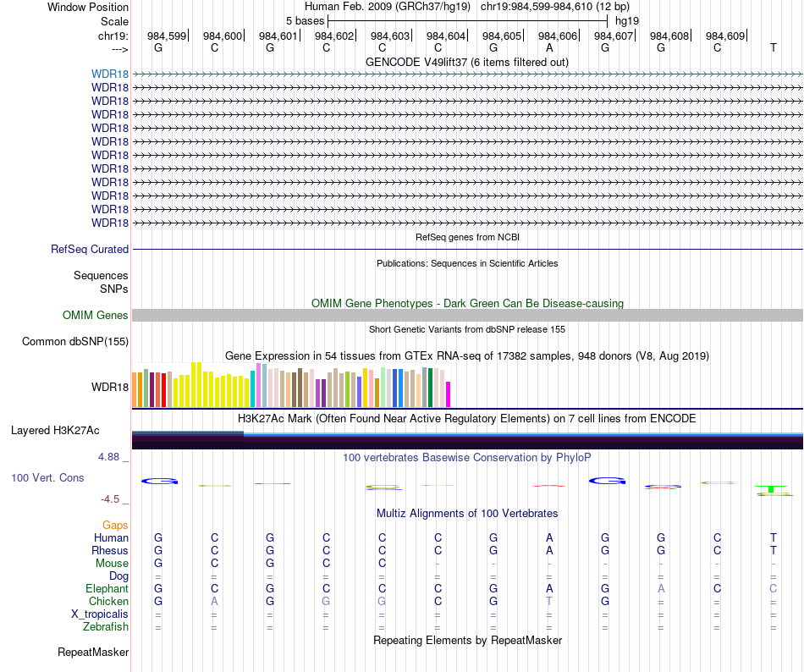Screen dimensions: 804x672
Task: Click the T base in the Chicken row
Action: tap(549, 601)
